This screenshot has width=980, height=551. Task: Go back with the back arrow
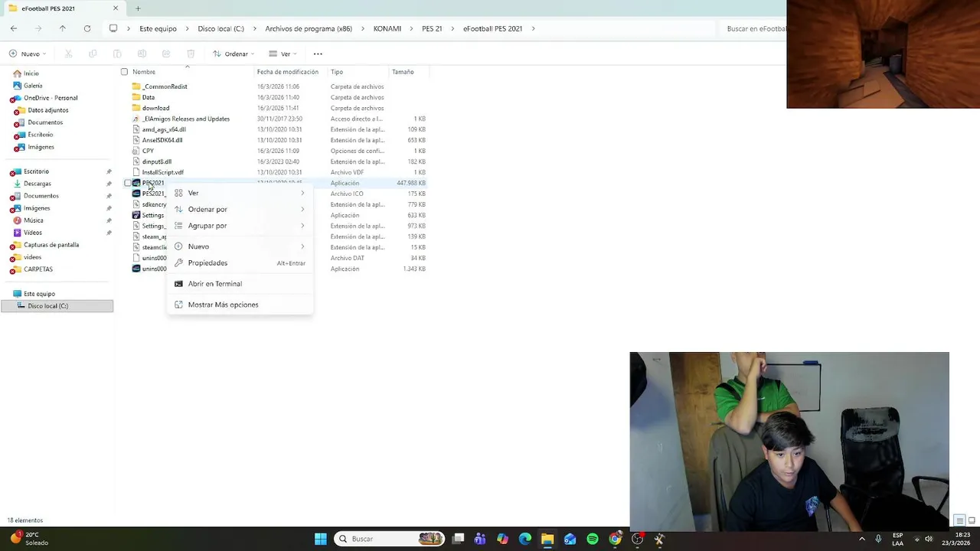pyautogui.click(x=14, y=28)
